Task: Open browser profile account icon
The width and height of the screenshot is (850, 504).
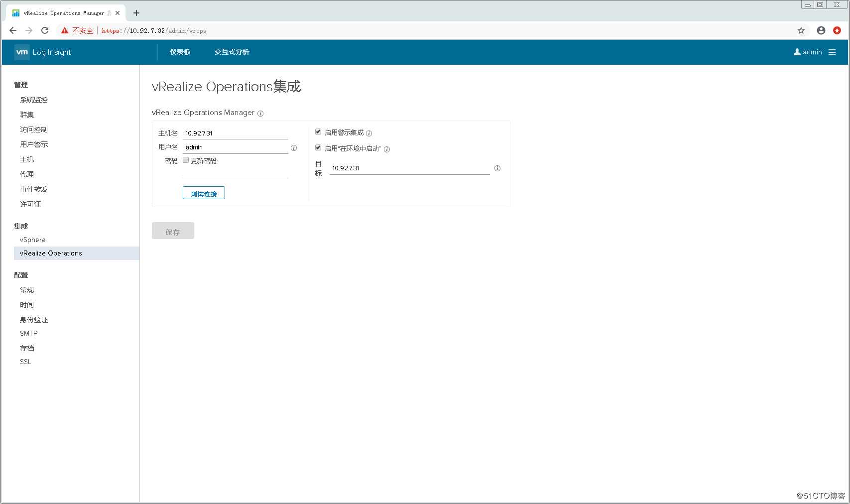Action: click(x=821, y=30)
